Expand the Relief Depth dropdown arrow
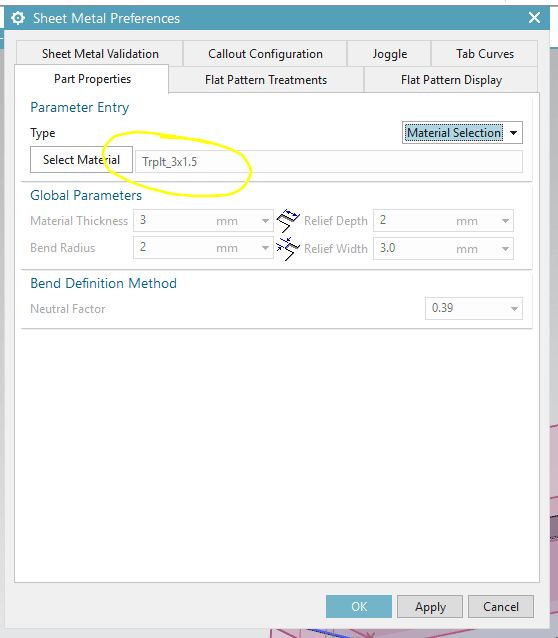 point(505,221)
